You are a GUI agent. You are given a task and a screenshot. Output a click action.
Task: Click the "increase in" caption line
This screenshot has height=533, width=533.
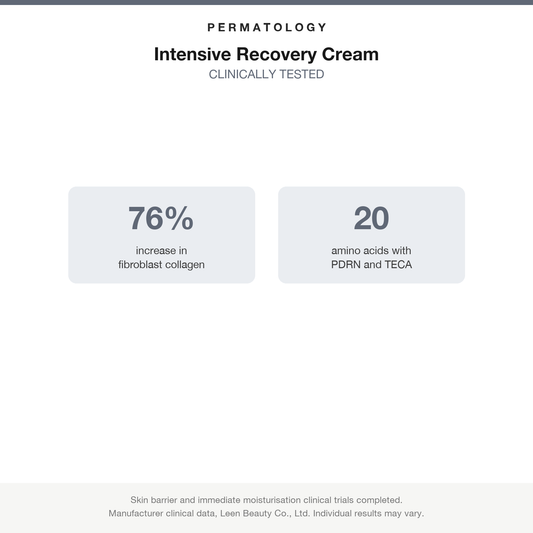pos(161,251)
